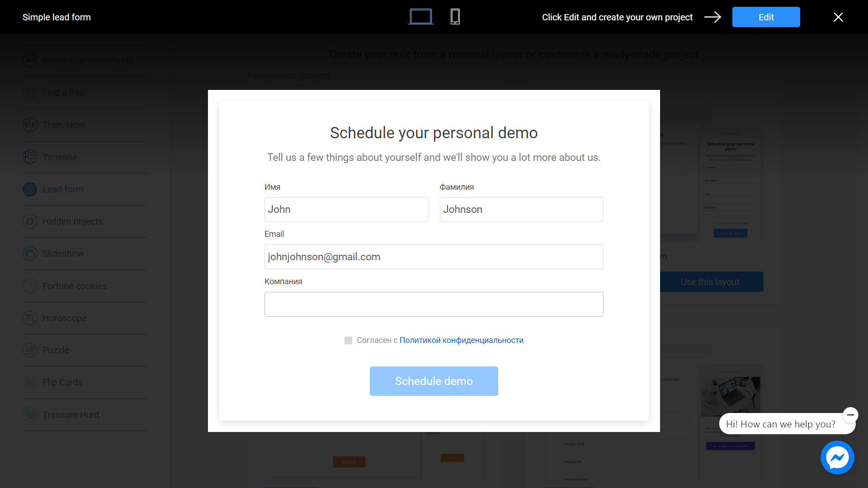868x488 pixels.
Task: Minimize the chat help message
Action: [850, 415]
